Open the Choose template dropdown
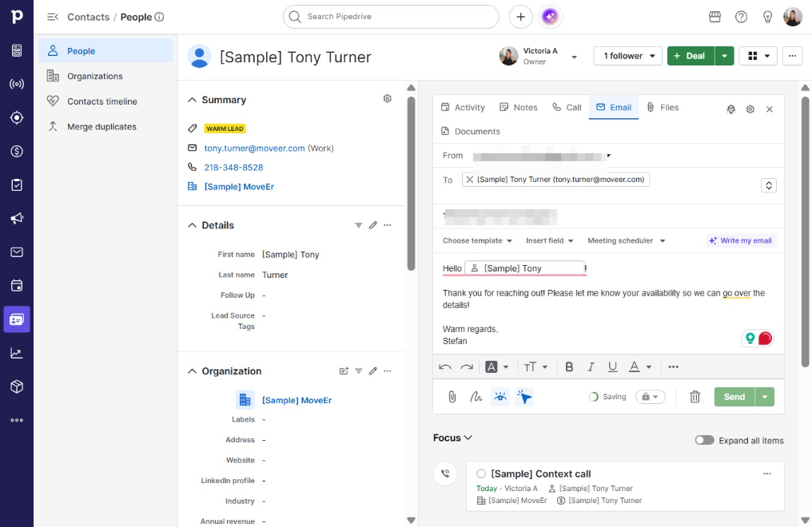 [477, 240]
